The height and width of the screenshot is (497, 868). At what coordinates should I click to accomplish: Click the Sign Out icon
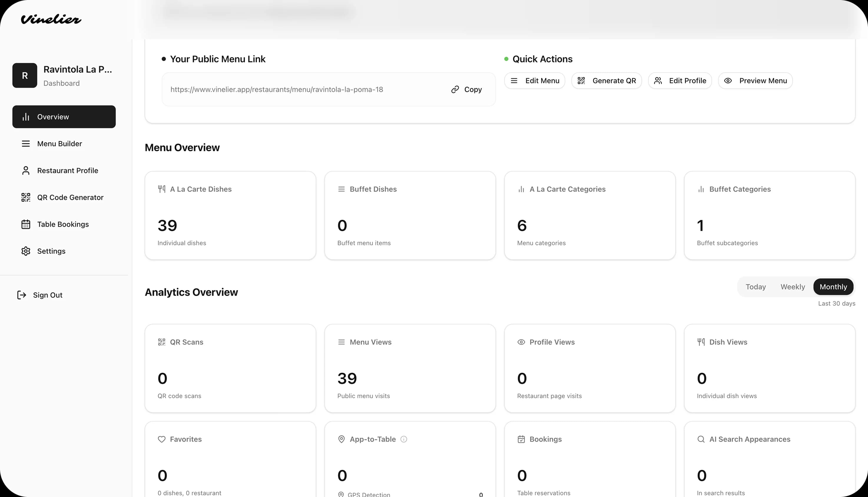(x=21, y=295)
